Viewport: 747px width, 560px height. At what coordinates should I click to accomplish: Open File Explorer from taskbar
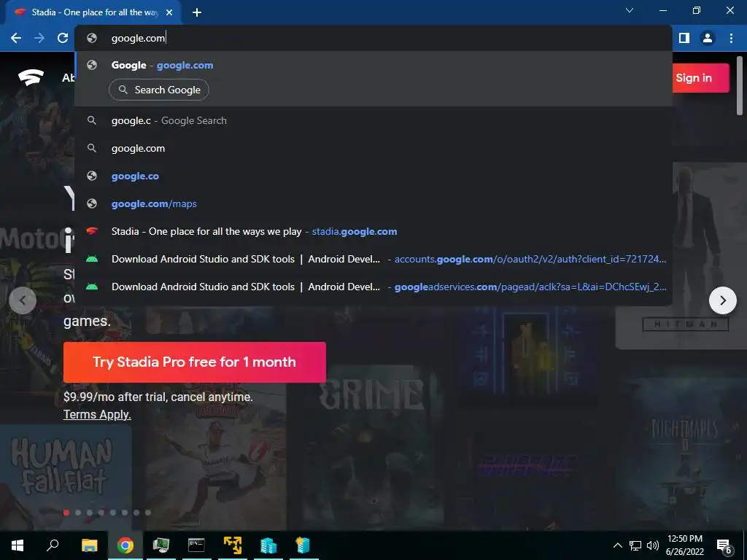coord(90,545)
